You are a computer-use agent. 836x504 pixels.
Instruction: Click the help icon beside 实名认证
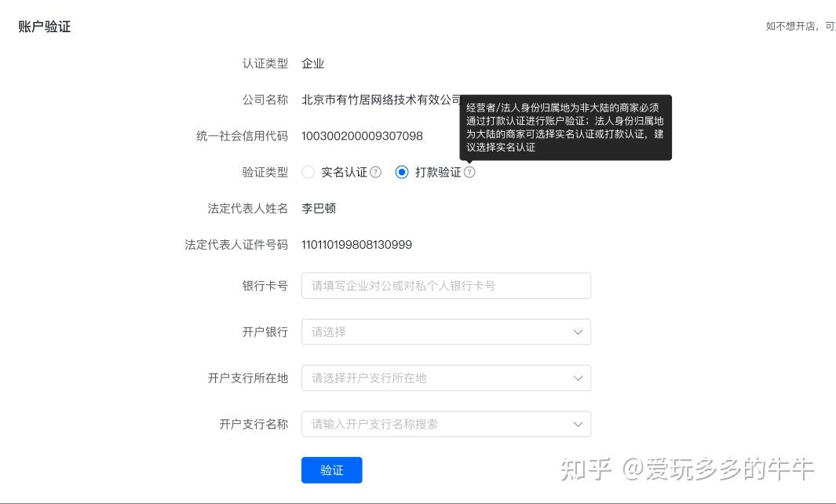pos(375,172)
